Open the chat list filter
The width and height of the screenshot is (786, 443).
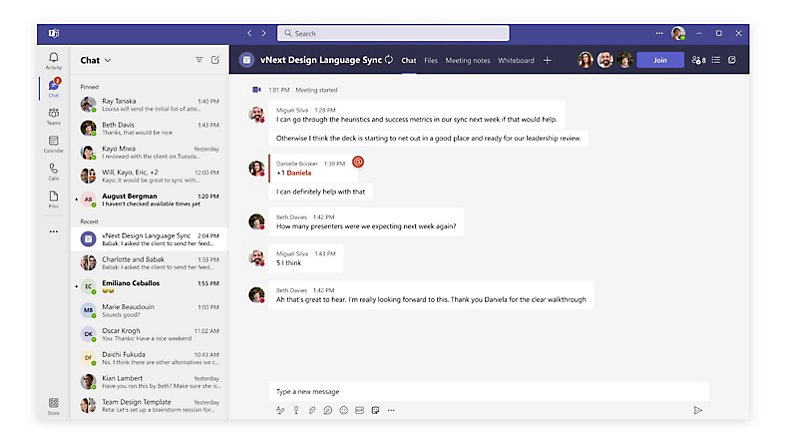pyautogui.click(x=198, y=60)
